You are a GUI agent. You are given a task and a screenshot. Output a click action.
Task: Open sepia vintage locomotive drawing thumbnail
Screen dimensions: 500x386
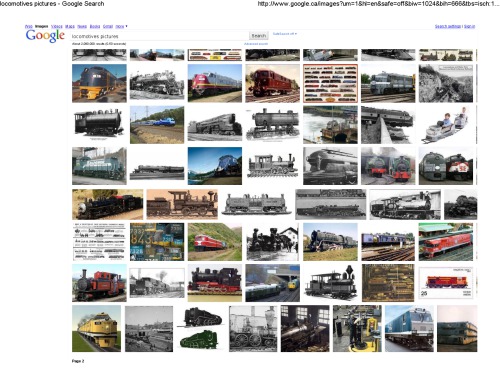pos(182,204)
